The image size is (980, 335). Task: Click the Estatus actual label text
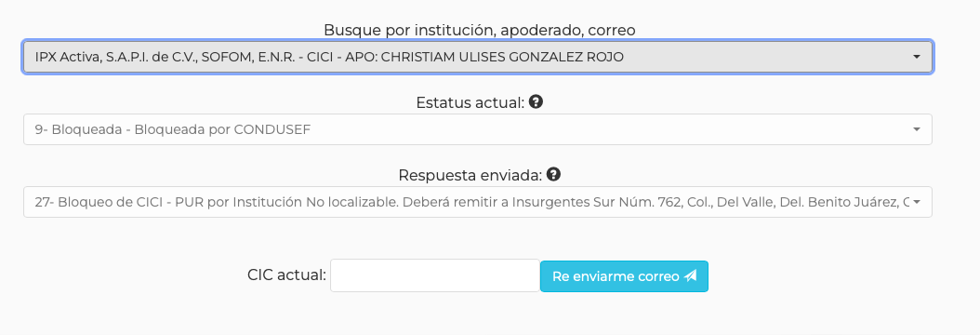[x=470, y=102]
